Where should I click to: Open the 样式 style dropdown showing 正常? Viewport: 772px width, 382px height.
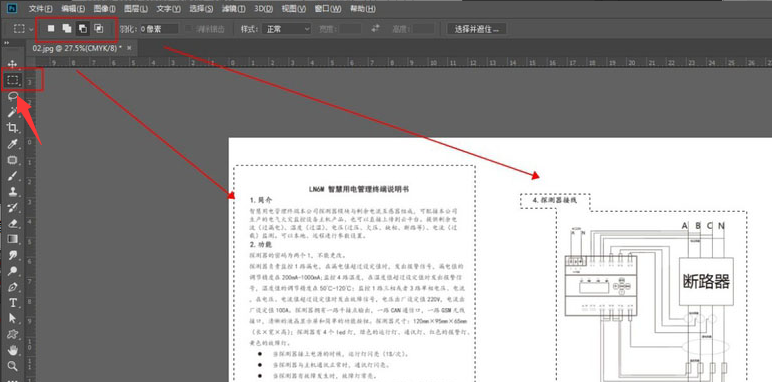tap(286, 29)
